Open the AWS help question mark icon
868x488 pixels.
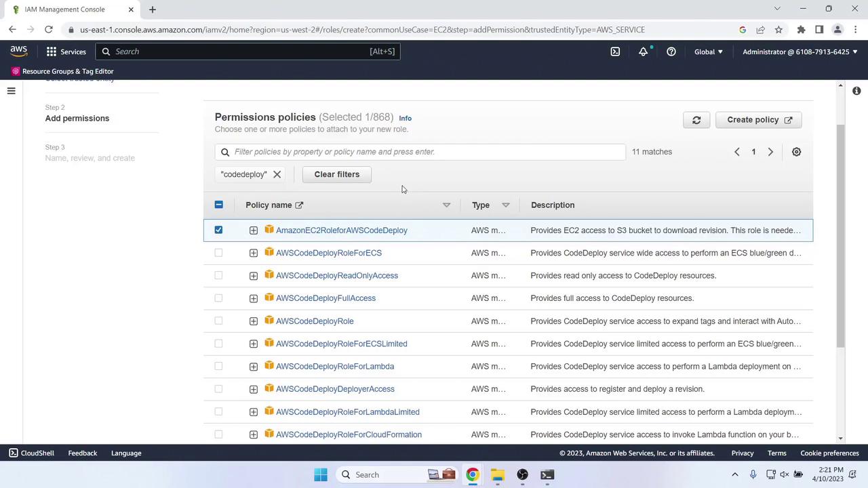point(671,52)
